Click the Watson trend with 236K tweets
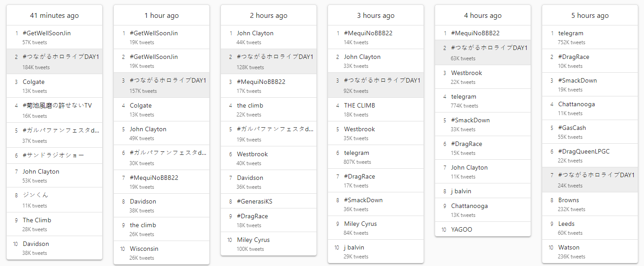The width and height of the screenshot is (644, 266). tap(590, 251)
